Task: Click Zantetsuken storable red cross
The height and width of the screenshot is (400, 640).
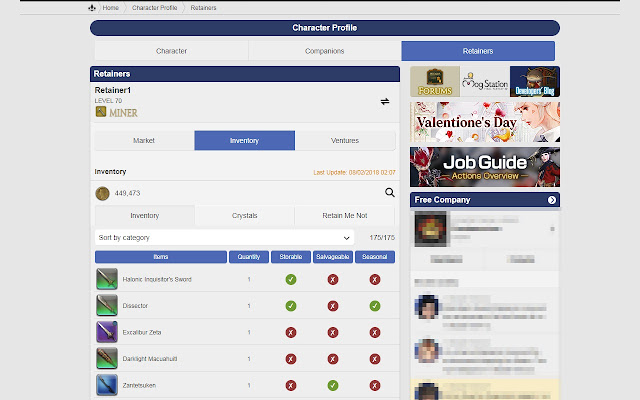Action: coord(291,385)
